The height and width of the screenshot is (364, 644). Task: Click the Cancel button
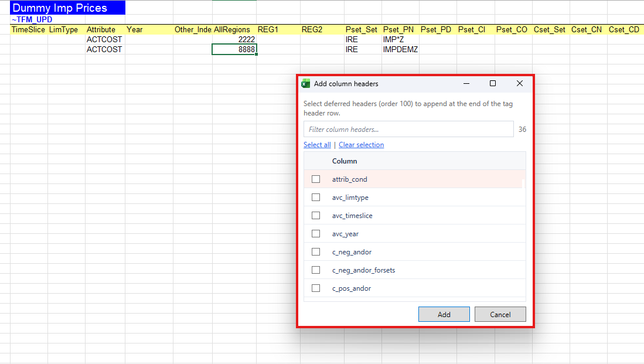tap(500, 314)
